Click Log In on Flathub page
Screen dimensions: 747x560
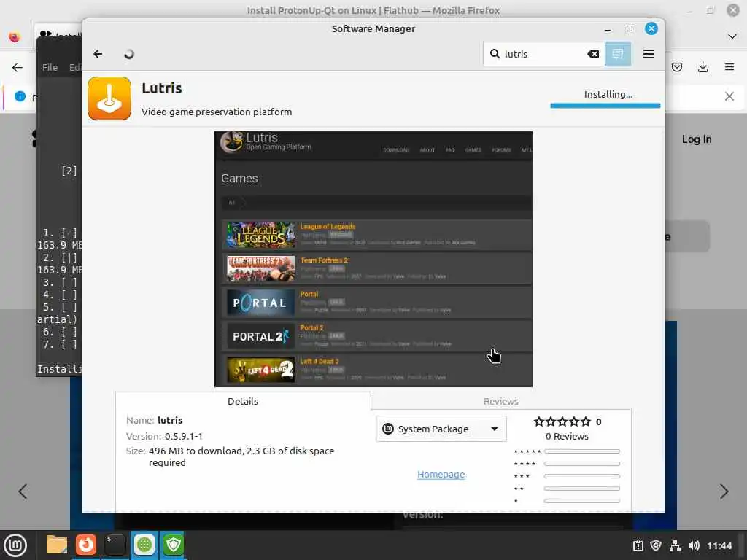697,139
